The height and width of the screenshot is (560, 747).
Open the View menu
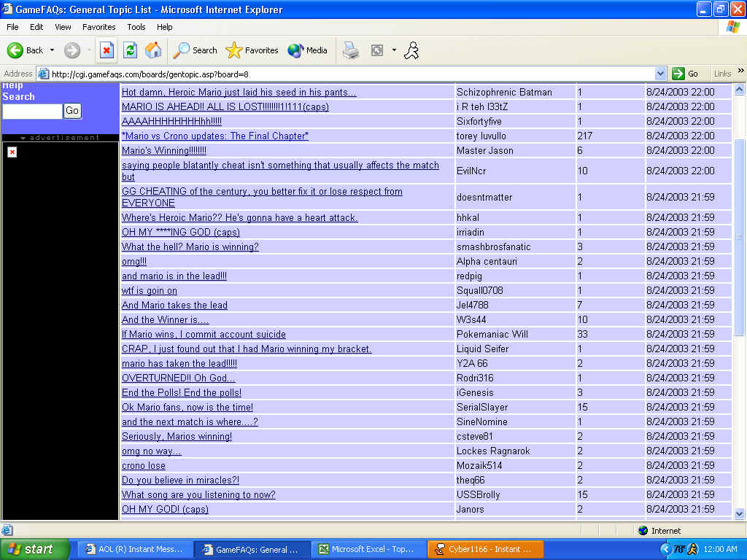[63, 27]
